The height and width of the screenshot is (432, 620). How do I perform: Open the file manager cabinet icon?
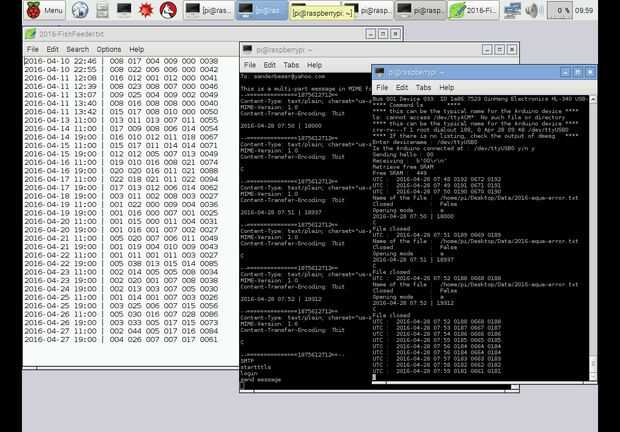click(102, 10)
